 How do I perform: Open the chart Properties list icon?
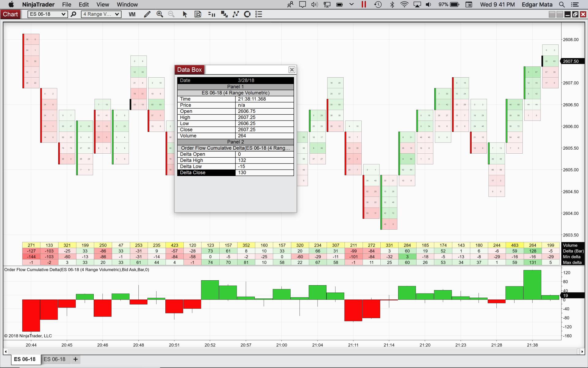pyautogui.click(x=259, y=14)
